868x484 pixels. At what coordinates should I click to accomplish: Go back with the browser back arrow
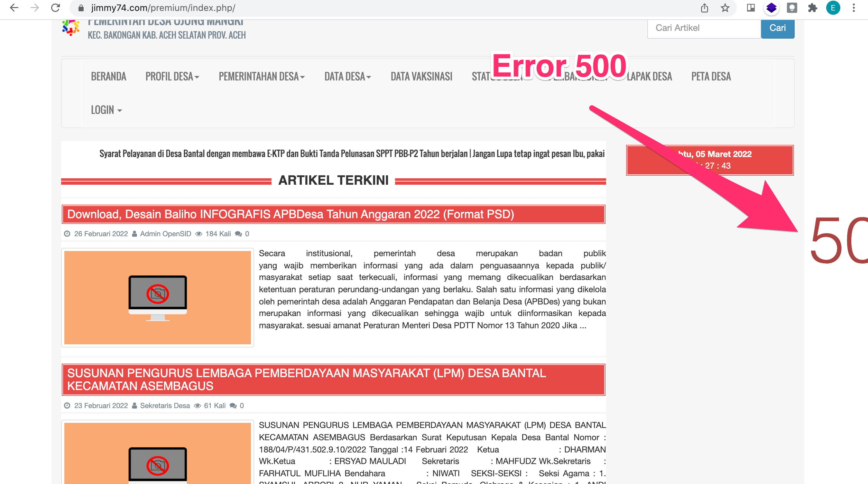[14, 7]
